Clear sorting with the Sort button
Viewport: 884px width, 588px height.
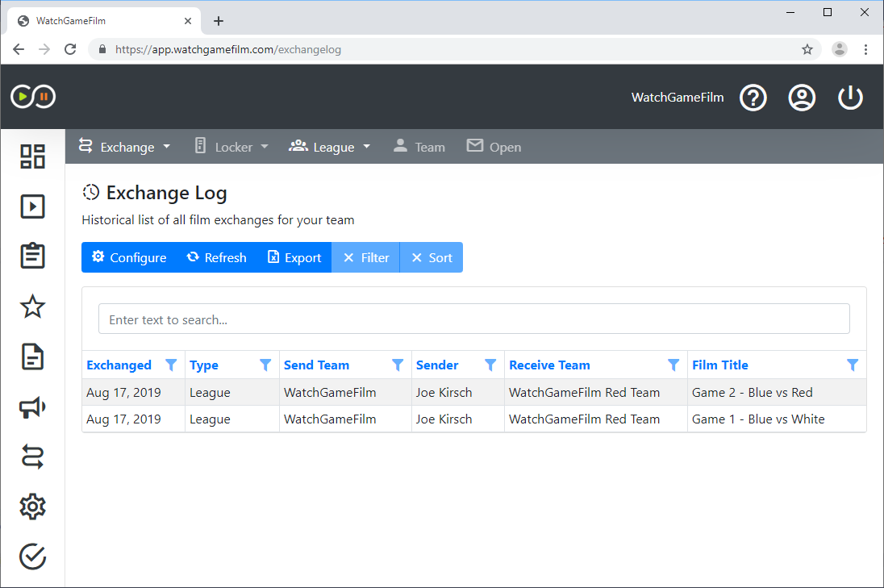pyautogui.click(x=432, y=257)
